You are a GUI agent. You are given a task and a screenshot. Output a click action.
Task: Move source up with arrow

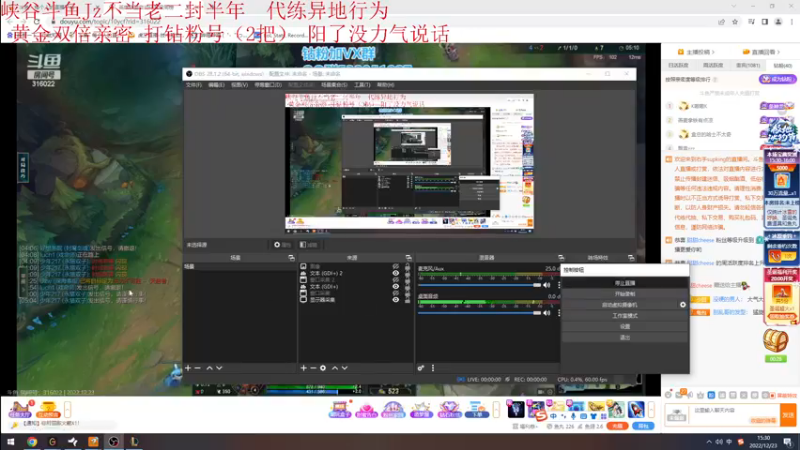[335, 368]
